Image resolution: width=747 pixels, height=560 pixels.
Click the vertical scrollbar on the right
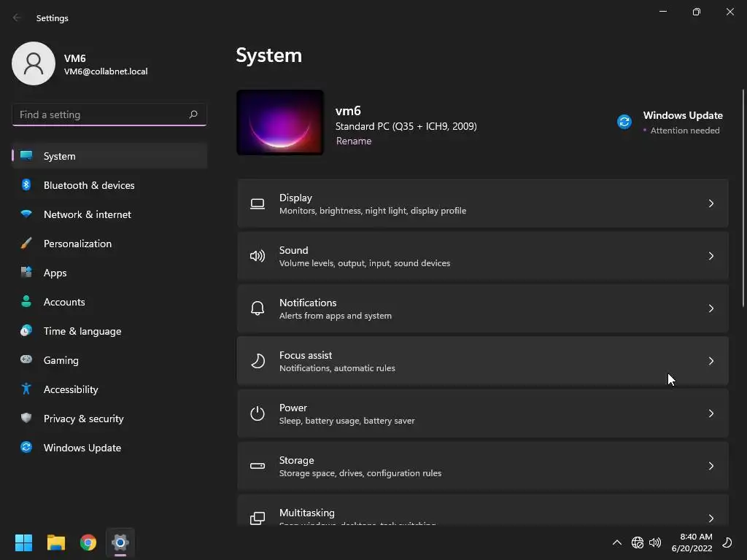(743, 198)
